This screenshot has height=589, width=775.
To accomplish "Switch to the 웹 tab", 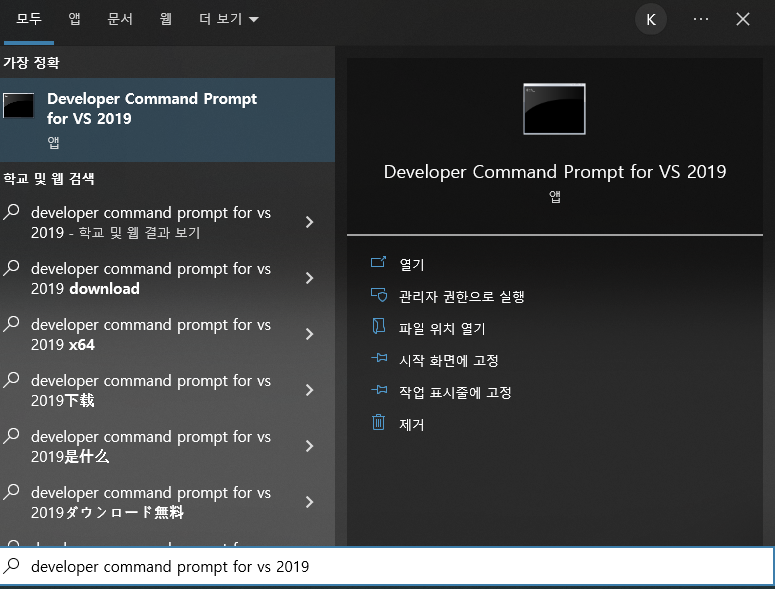I will [166, 19].
